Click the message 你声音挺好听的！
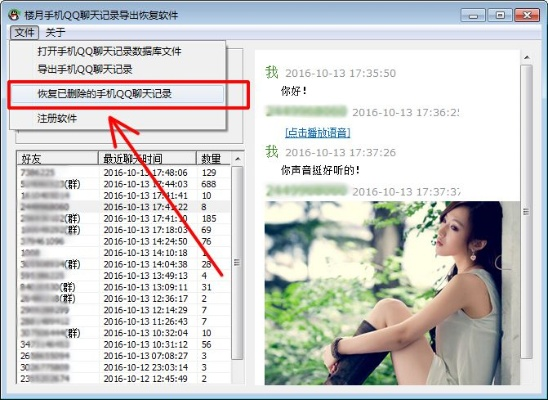Screen dimensions: 548x400 click(320, 170)
